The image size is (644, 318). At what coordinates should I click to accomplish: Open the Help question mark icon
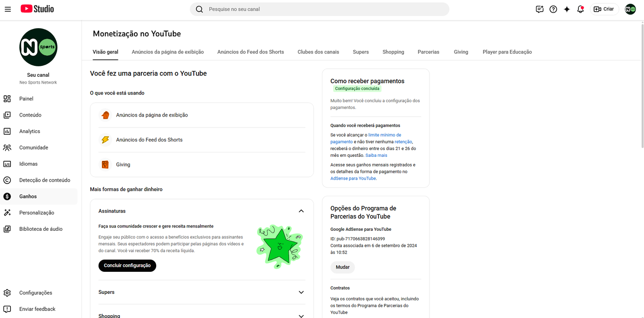point(553,9)
